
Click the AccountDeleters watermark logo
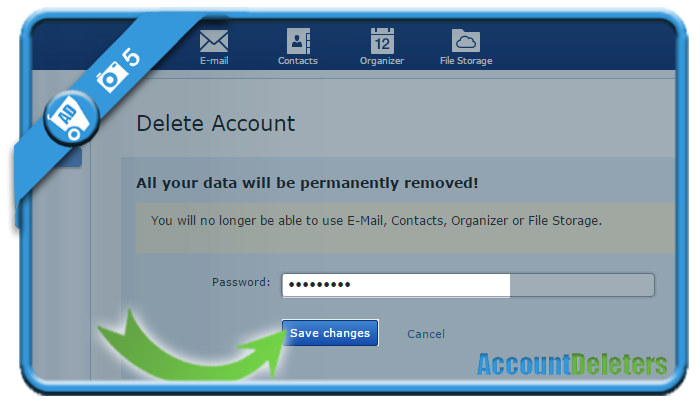572,364
